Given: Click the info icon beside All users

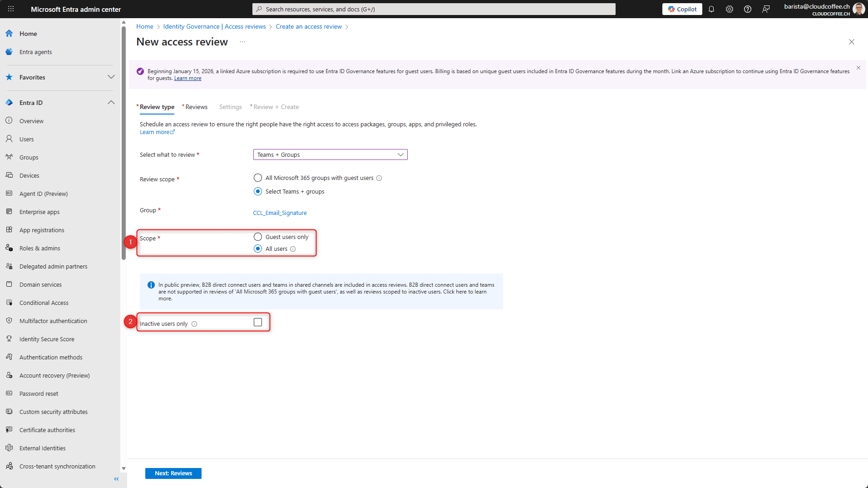Looking at the screenshot, I should (x=293, y=249).
